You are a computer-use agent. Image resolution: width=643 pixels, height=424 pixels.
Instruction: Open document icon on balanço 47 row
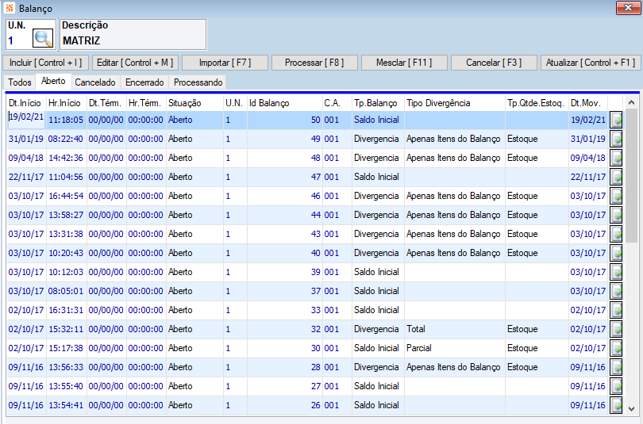click(x=616, y=177)
